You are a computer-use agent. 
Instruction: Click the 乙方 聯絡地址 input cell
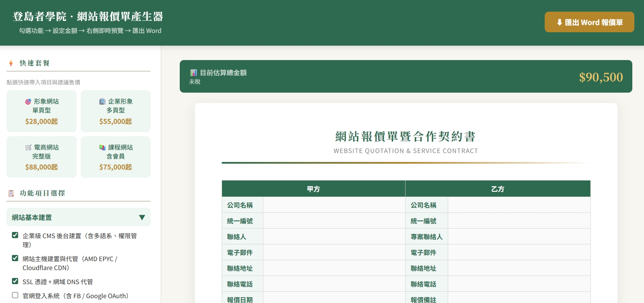click(x=519, y=268)
